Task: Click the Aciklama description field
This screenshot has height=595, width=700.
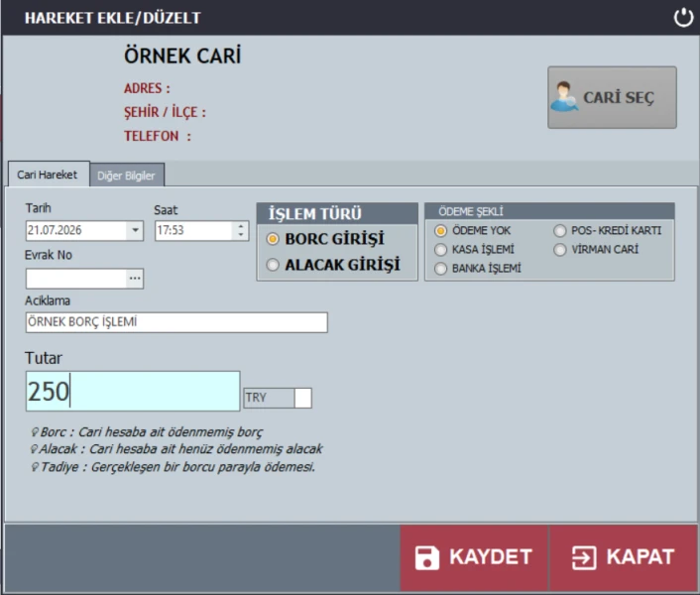Action: 176,322
